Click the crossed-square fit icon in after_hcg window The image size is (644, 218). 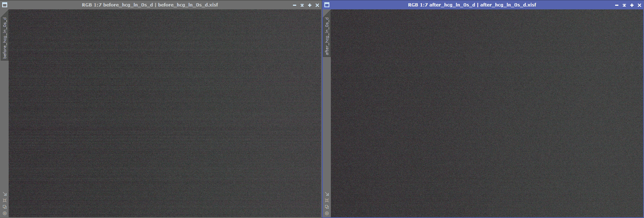click(x=327, y=200)
